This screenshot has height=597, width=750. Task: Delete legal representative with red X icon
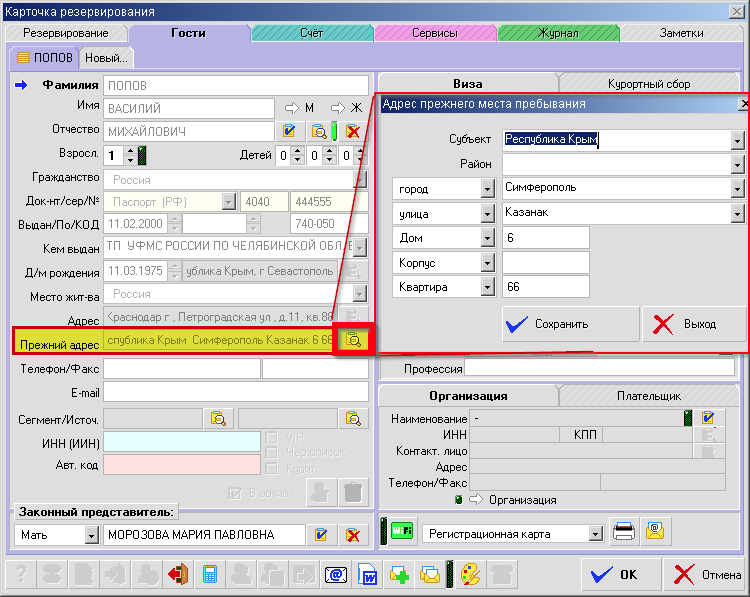tap(352, 535)
